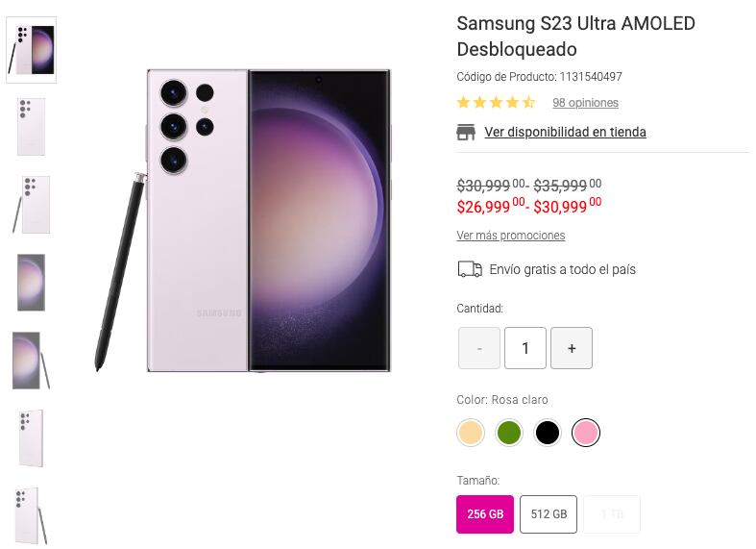Click the star rating icons
Screen dimensions: 756x549
(x=496, y=103)
